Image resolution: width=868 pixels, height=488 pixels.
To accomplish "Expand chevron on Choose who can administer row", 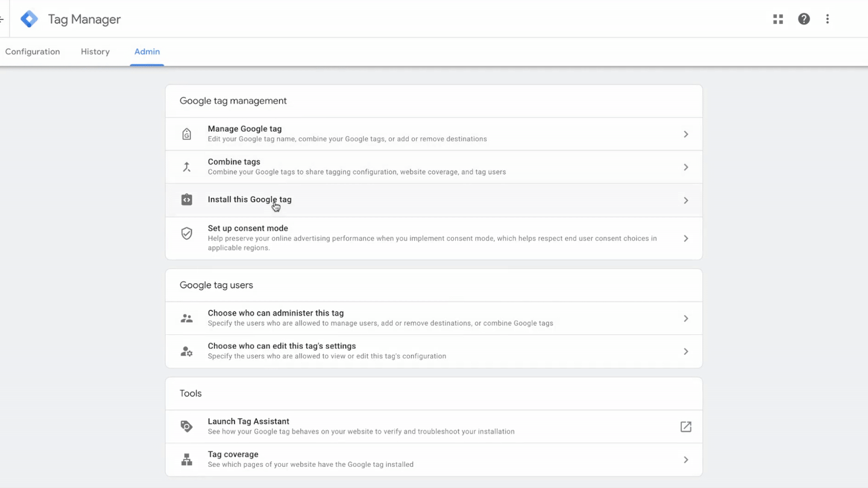I will 686,318.
